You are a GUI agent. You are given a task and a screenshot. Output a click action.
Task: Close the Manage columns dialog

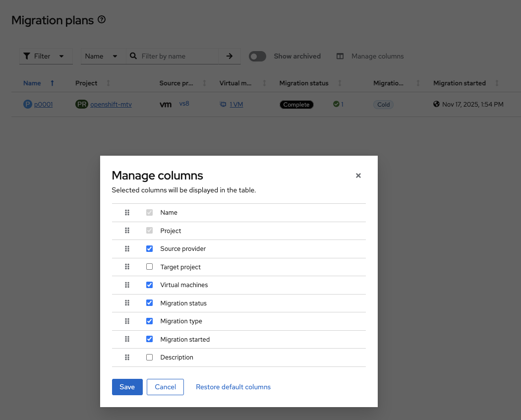358,176
